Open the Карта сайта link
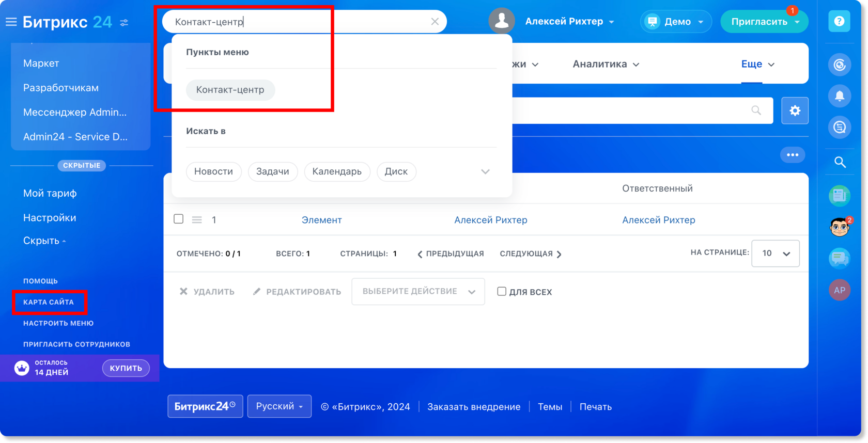The image size is (868, 443). click(49, 302)
